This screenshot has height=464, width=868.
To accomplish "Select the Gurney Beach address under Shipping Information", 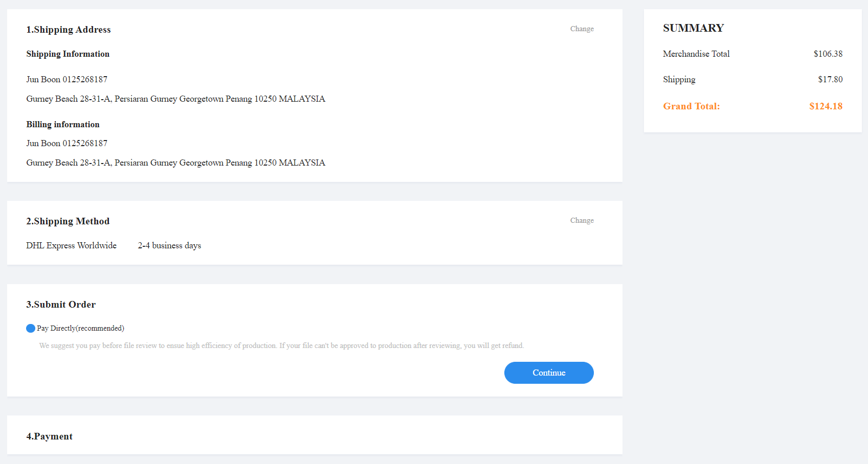I will click(175, 99).
